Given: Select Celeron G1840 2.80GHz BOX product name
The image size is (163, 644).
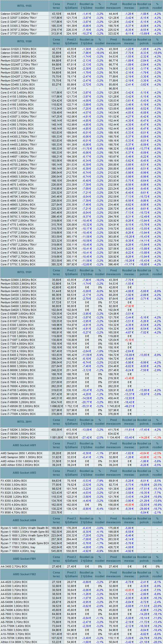Looking at the screenshot, I should [x=19, y=53].
